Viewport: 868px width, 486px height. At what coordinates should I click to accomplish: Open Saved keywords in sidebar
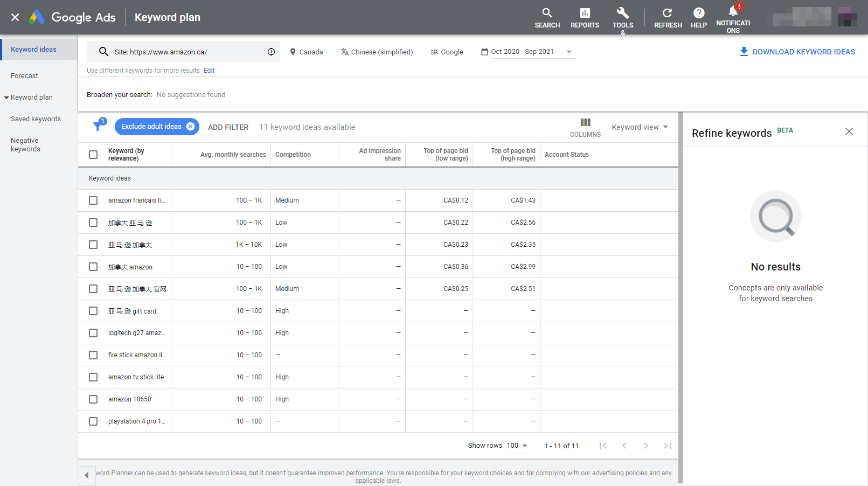tap(36, 119)
